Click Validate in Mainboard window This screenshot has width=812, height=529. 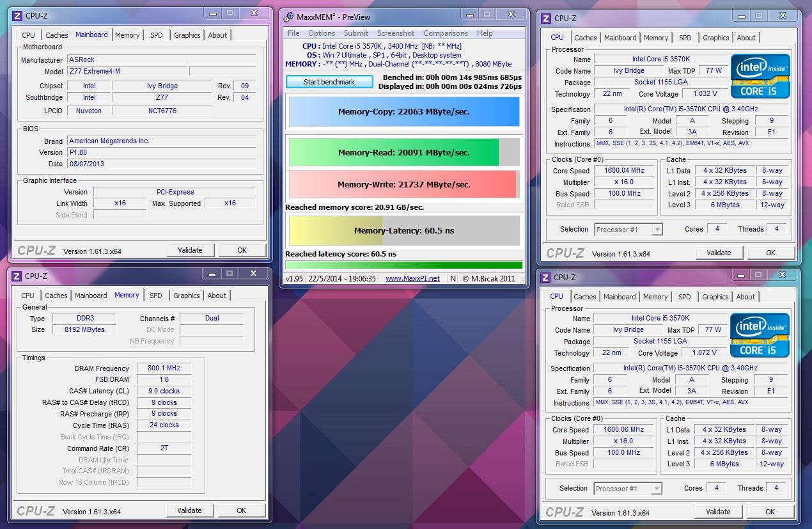click(x=190, y=250)
